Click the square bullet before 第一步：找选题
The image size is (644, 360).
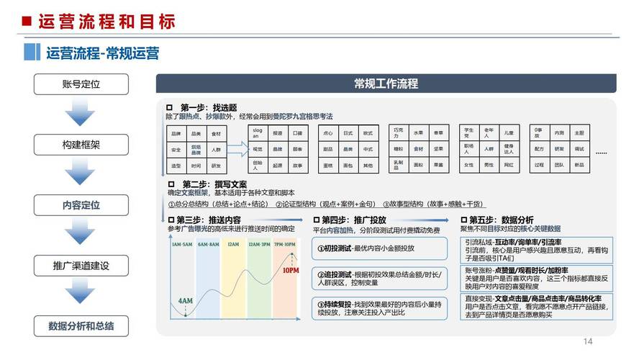click(x=169, y=108)
